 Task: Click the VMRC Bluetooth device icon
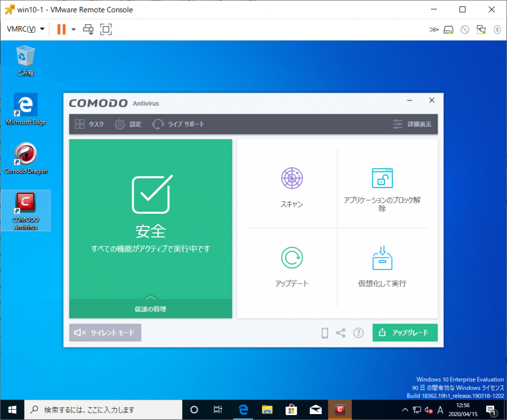pyautogui.click(x=497, y=30)
